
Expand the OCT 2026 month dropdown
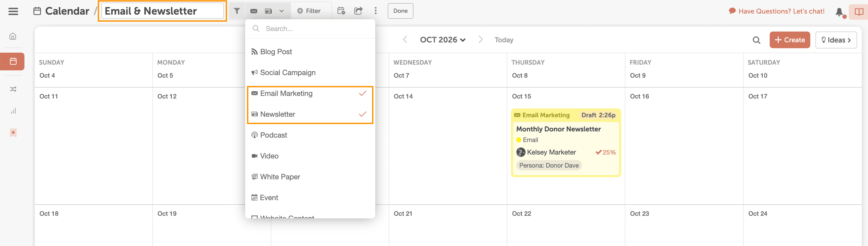442,40
